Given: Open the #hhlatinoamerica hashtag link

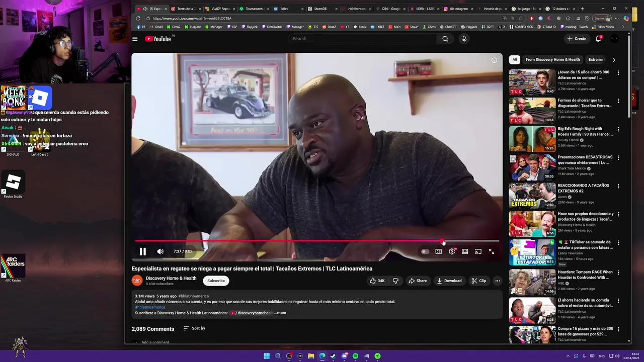Looking at the screenshot, I should pos(150,307).
